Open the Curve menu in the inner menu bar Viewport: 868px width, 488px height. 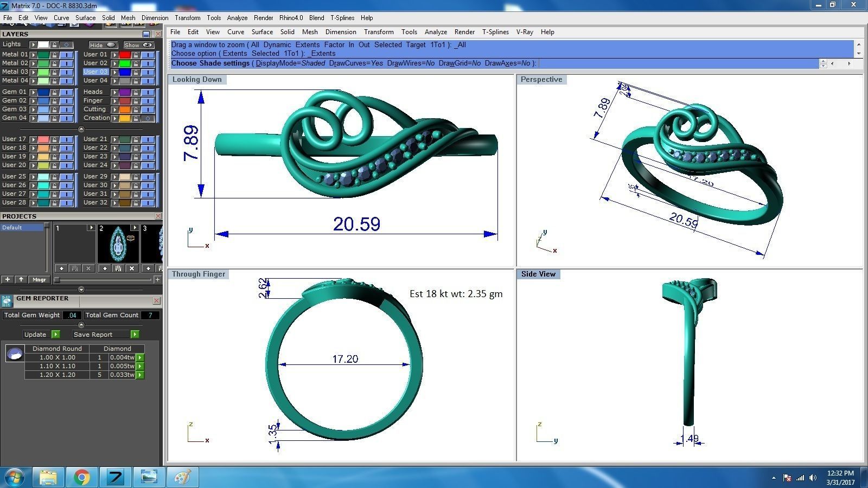tap(235, 32)
